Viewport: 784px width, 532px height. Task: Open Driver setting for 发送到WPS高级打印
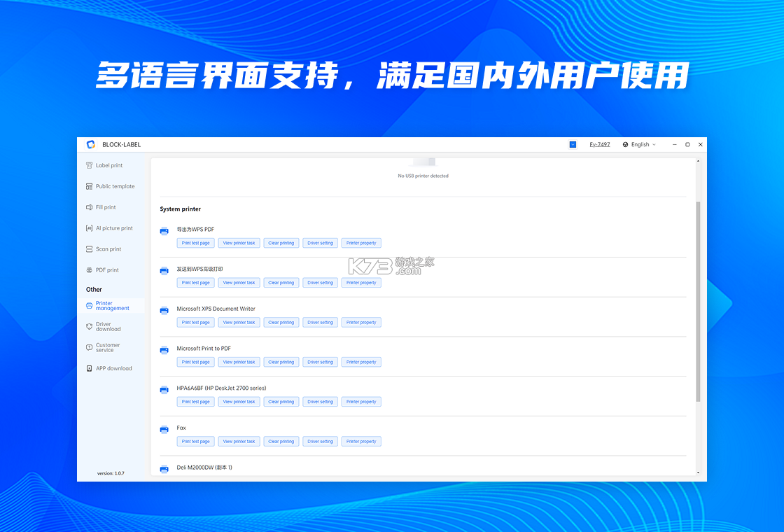[x=320, y=283]
